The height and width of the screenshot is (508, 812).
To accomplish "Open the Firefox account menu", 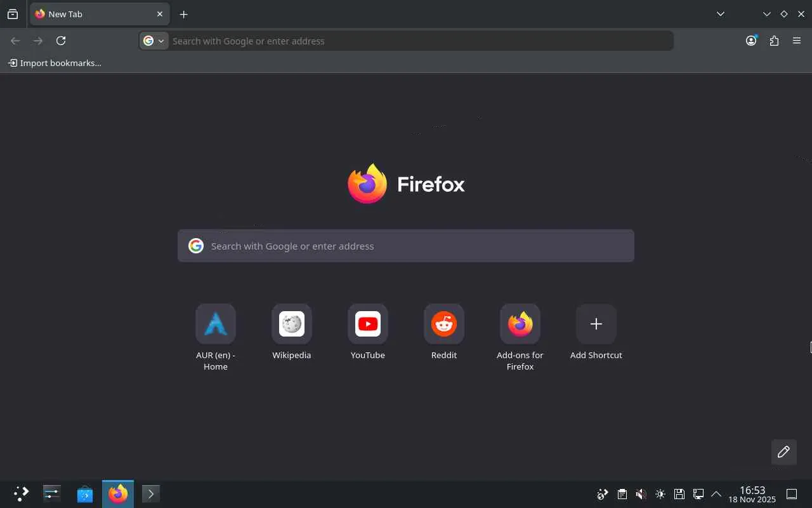I will 751,41.
